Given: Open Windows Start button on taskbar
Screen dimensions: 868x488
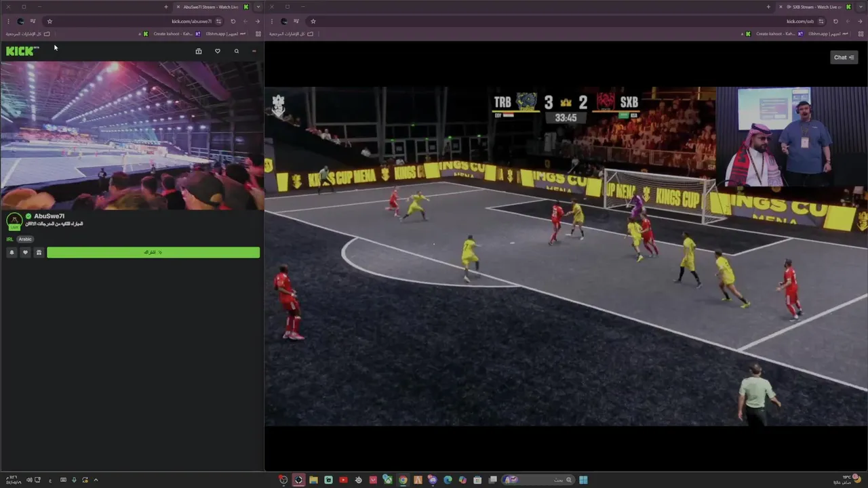Looking at the screenshot, I should 583,480.
